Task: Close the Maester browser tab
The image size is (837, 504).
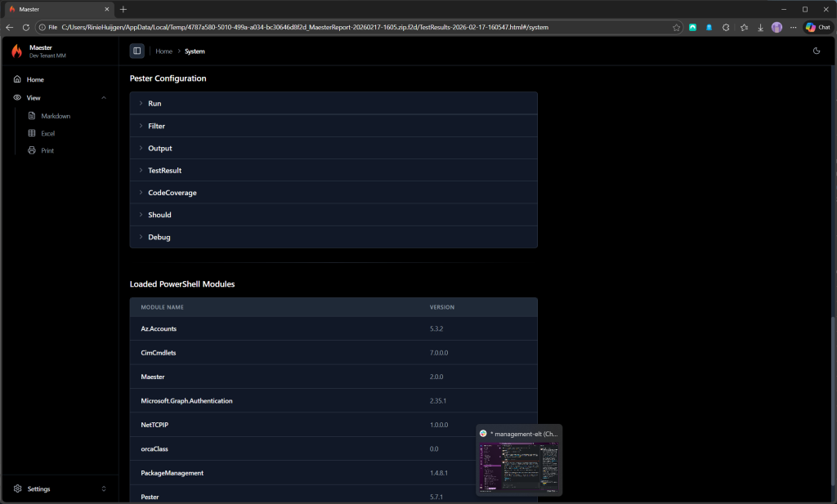Action: click(107, 9)
